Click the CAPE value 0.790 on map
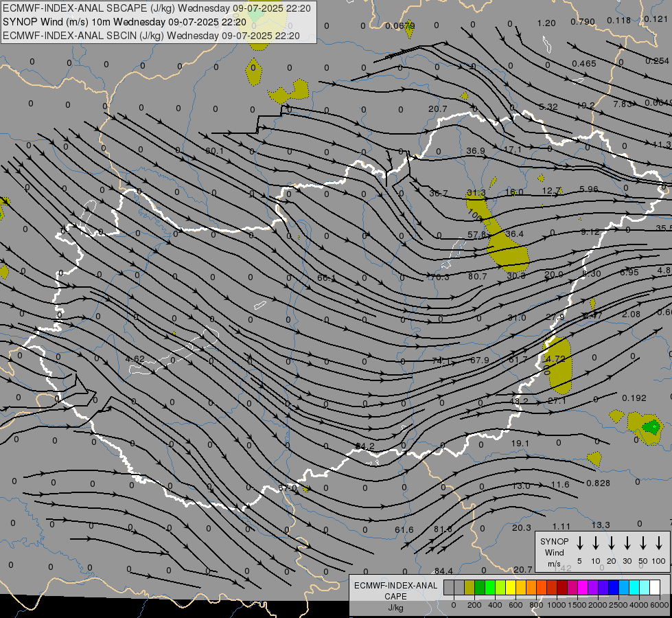Viewport: 672px width, 618px height. 583,22
